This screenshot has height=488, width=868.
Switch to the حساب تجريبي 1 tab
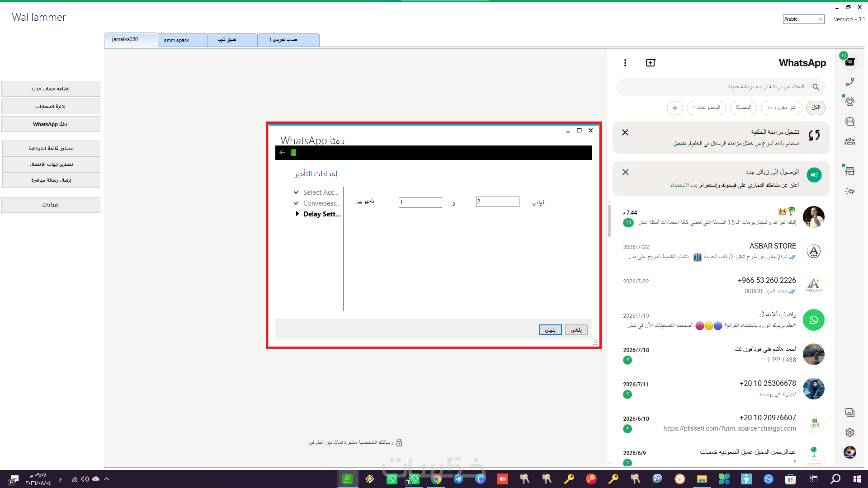pos(288,40)
